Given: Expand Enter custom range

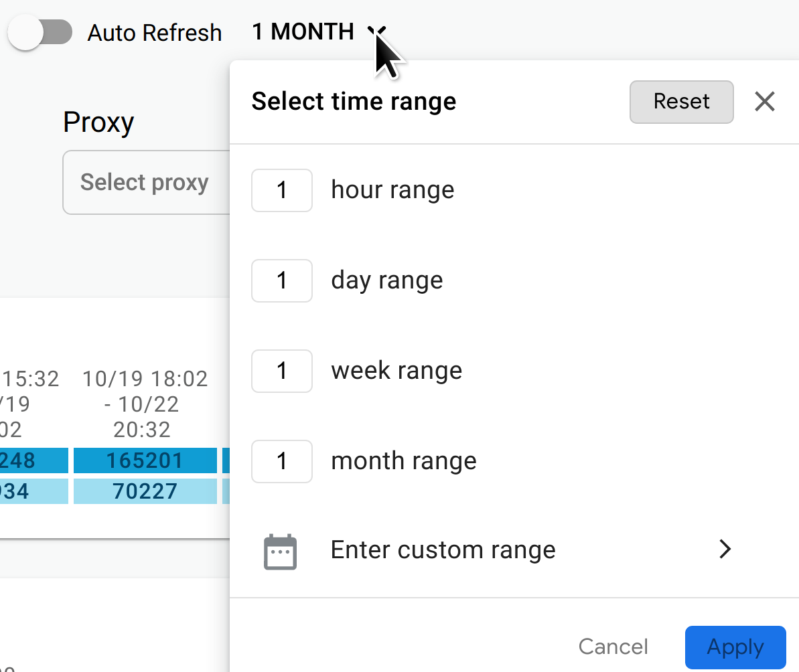Looking at the screenshot, I should 443,549.
